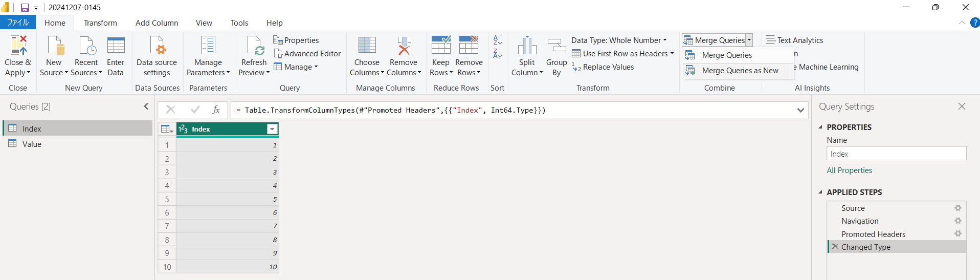Confirm formula with checkmark icon
The height and width of the screenshot is (280, 980).
click(x=195, y=110)
